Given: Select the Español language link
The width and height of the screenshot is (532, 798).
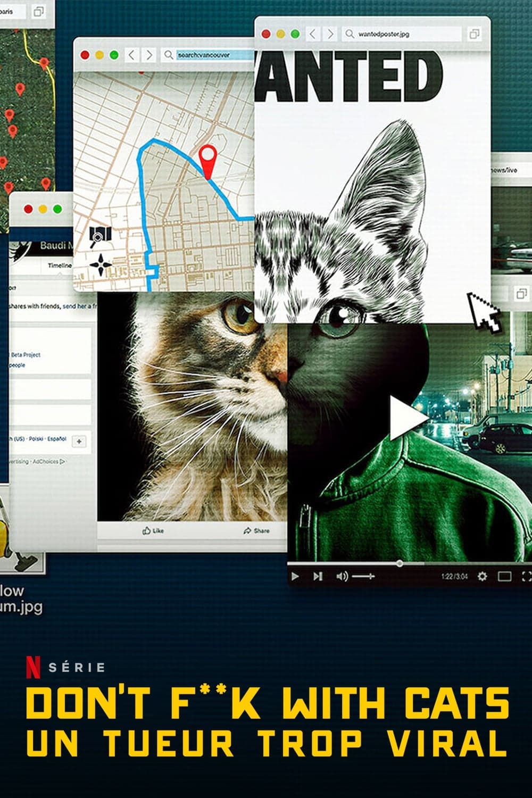Looking at the screenshot, I should pos(57,438).
